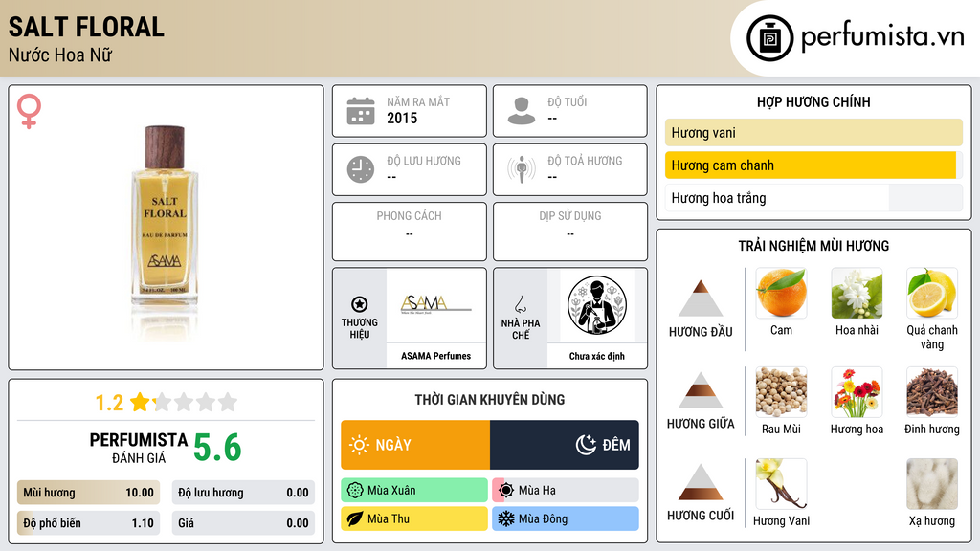Select the Quả chanh vàng lemon image
The height and width of the screenshot is (551, 980).
pos(932,293)
